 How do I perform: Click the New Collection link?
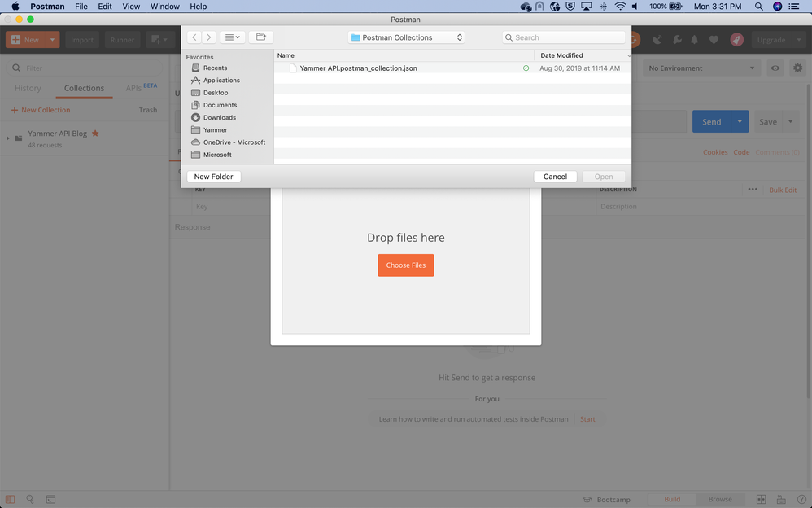pos(41,110)
